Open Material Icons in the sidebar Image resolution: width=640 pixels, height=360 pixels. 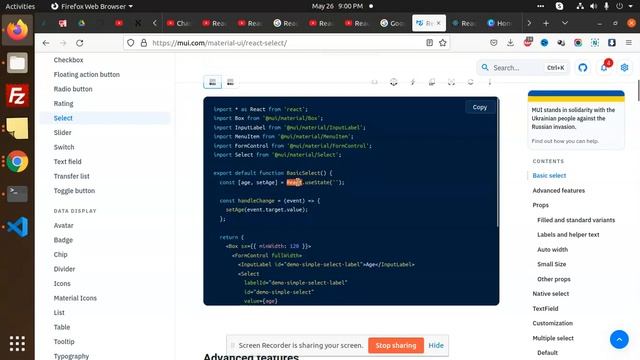[x=75, y=298]
